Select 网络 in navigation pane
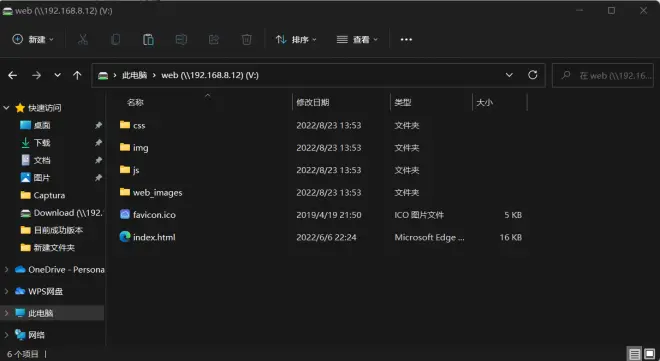This screenshot has height=361, width=660. click(36, 335)
